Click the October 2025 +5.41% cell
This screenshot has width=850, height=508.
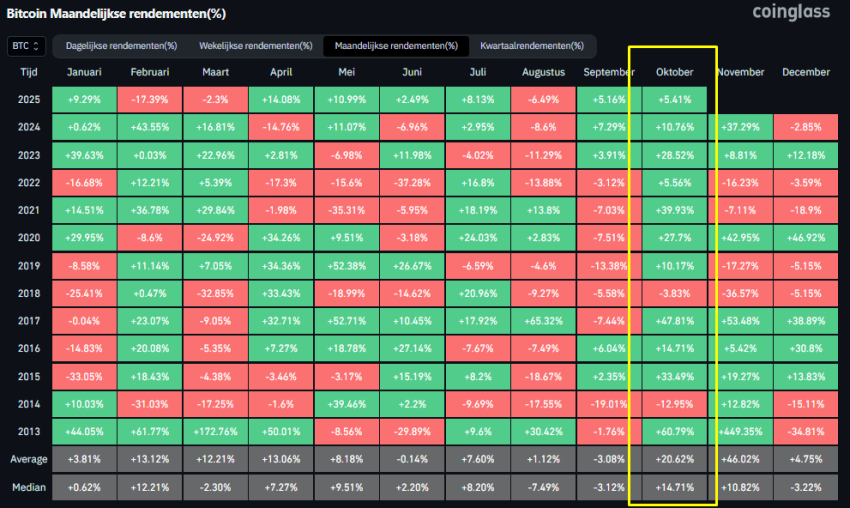coord(674,100)
